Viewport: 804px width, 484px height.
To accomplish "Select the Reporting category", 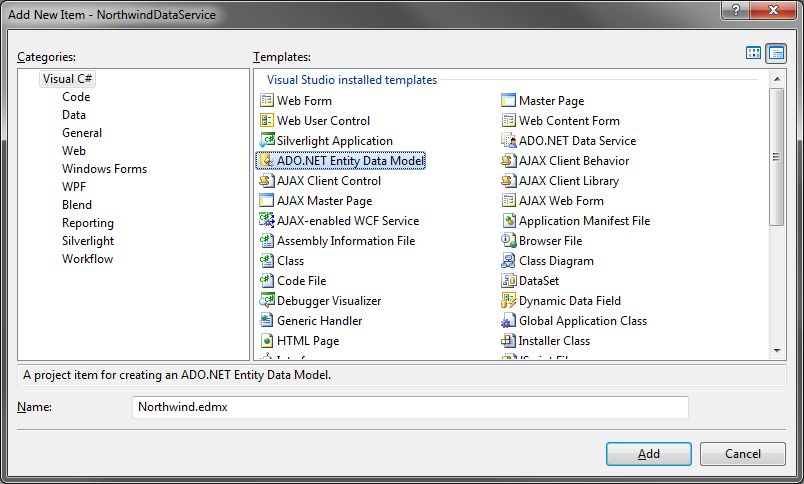I will point(88,223).
